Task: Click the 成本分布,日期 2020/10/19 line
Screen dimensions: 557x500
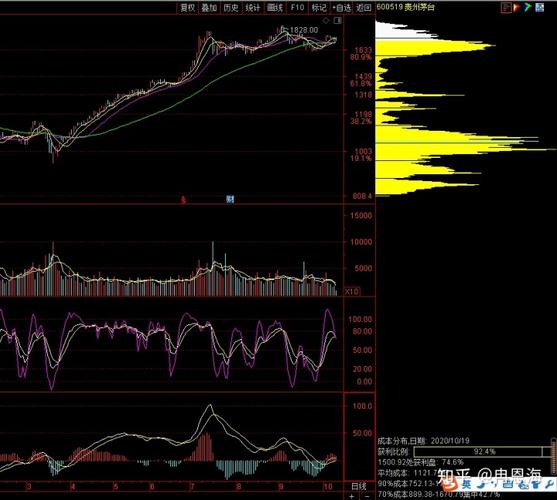Action: tap(423, 441)
